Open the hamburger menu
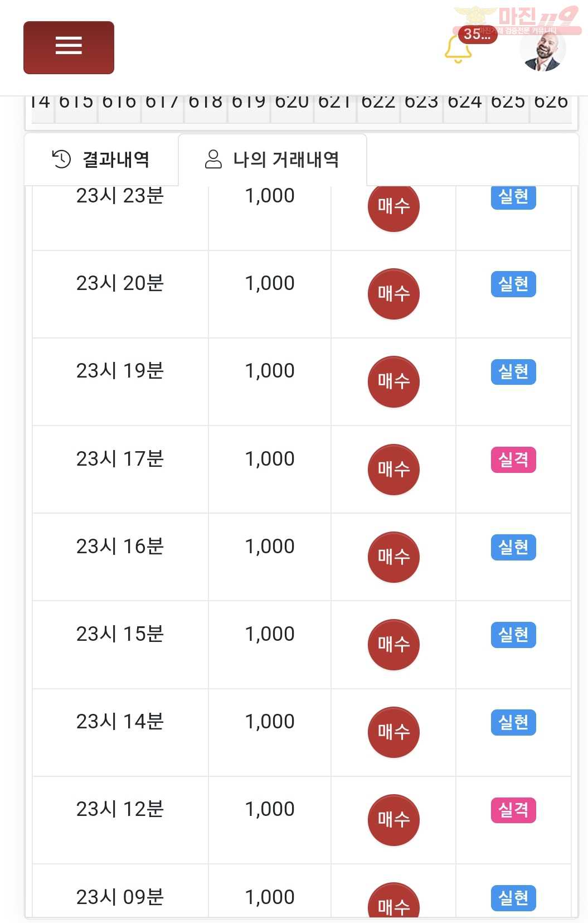Image resolution: width=588 pixels, height=923 pixels. 69,47
